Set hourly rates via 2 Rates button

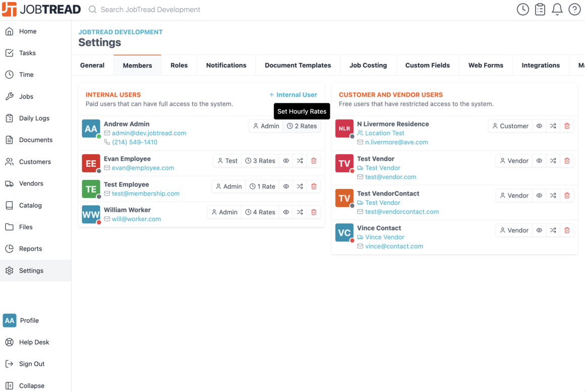pos(302,126)
